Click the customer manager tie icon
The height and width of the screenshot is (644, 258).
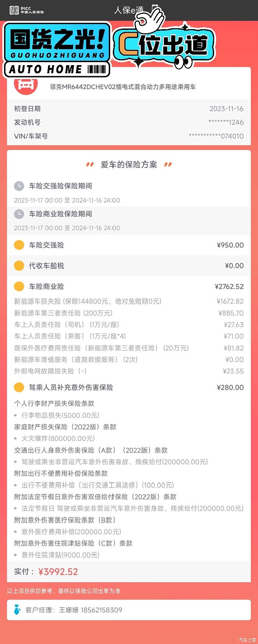[x=17, y=610]
